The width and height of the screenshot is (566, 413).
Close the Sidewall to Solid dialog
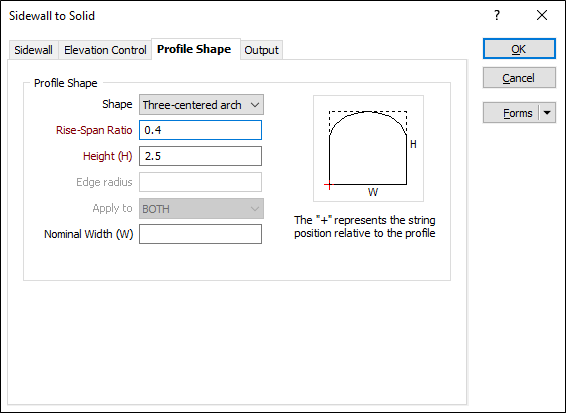click(x=542, y=16)
